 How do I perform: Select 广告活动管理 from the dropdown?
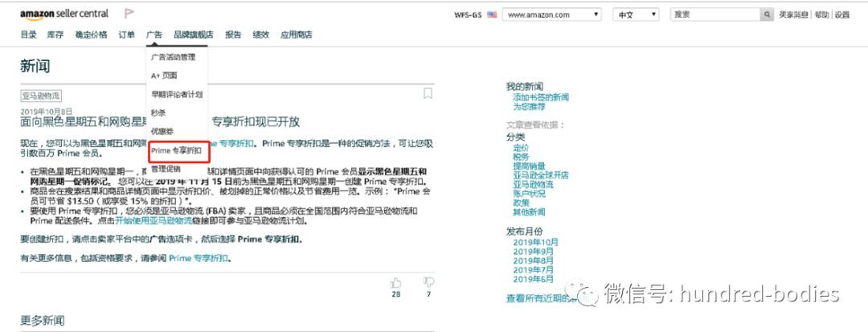[173, 57]
